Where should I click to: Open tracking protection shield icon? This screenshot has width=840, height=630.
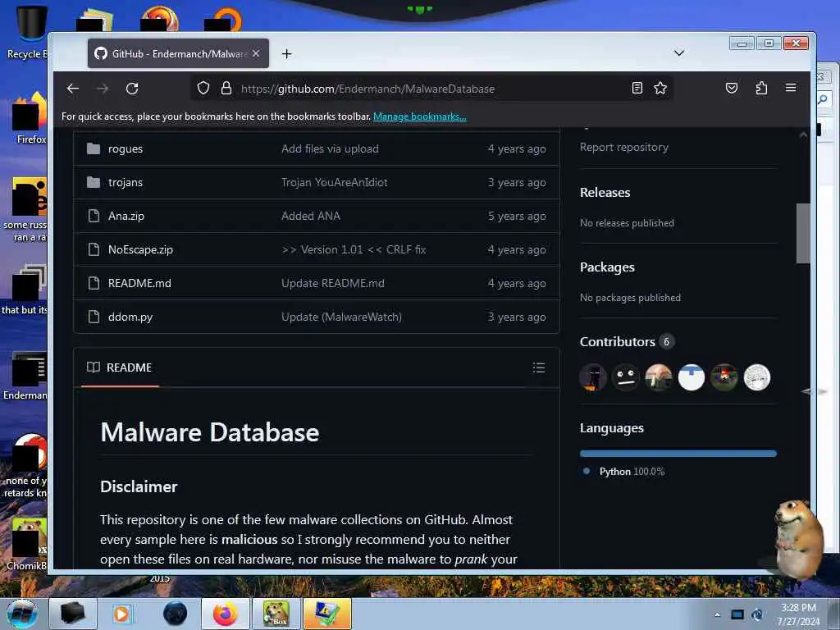[x=203, y=89]
